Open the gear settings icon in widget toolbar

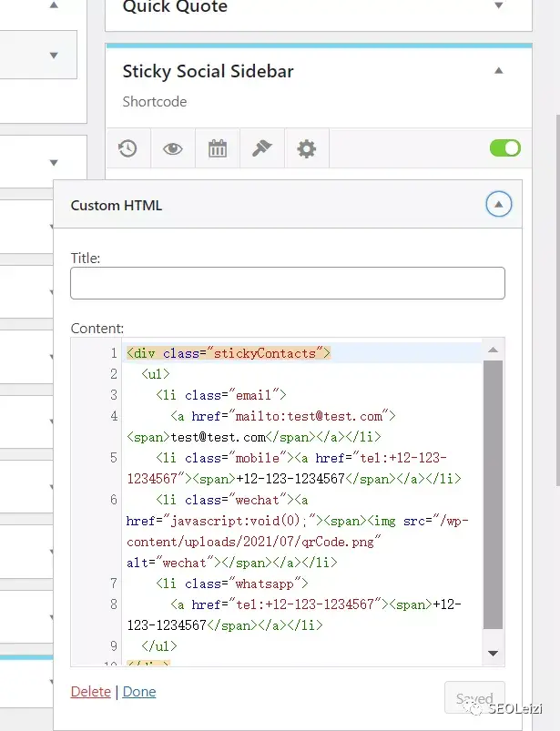point(306,148)
